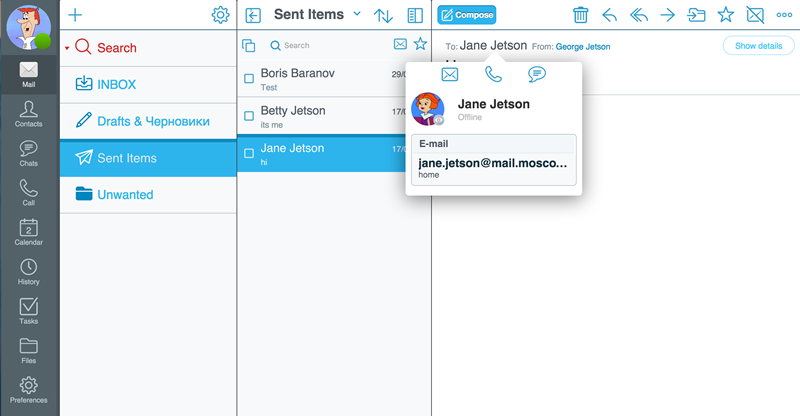Click Jane Jetson's popup avatar
Screen dimensions: 800x416
[428, 109]
